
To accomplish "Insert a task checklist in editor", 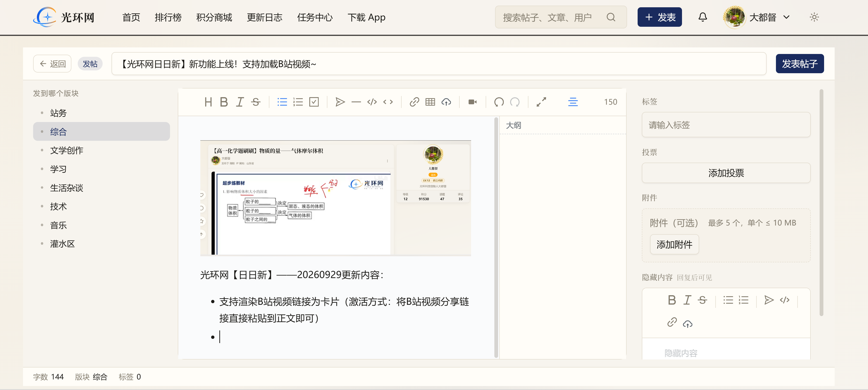I will (314, 102).
